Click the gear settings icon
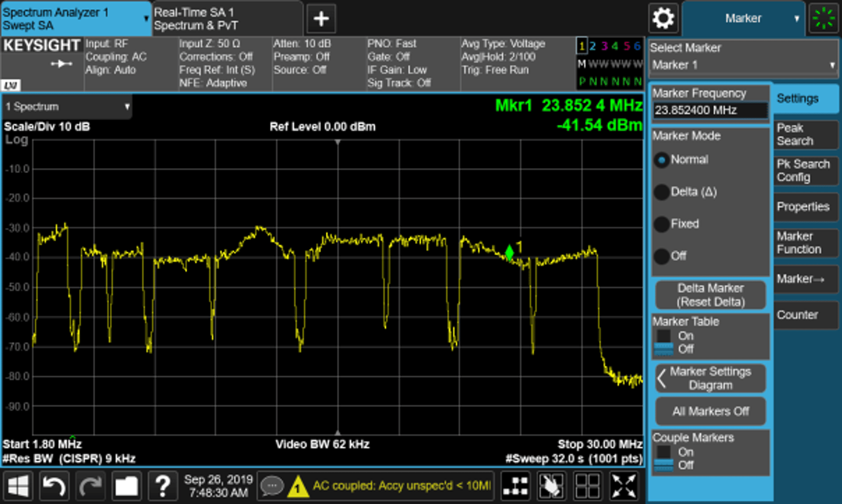The image size is (842, 504). pyautogui.click(x=663, y=18)
